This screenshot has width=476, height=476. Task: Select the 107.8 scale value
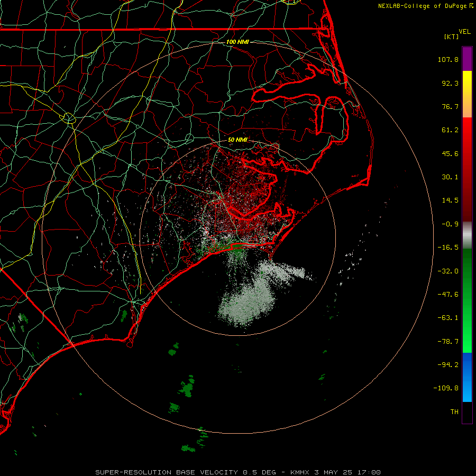(x=448, y=59)
